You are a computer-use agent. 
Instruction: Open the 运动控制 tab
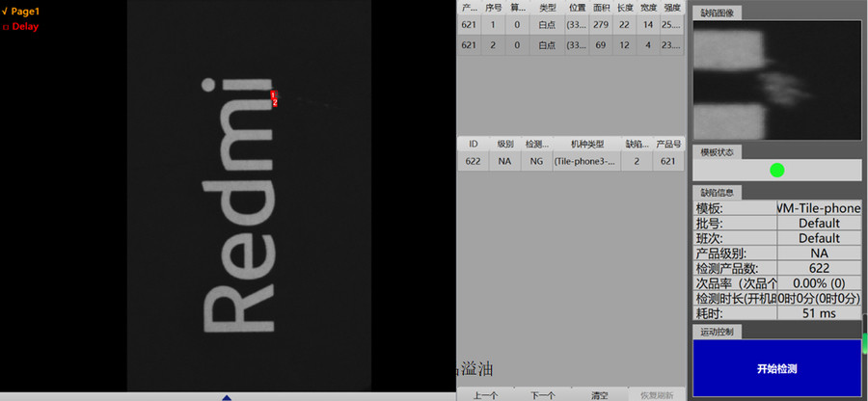pyautogui.click(x=717, y=332)
